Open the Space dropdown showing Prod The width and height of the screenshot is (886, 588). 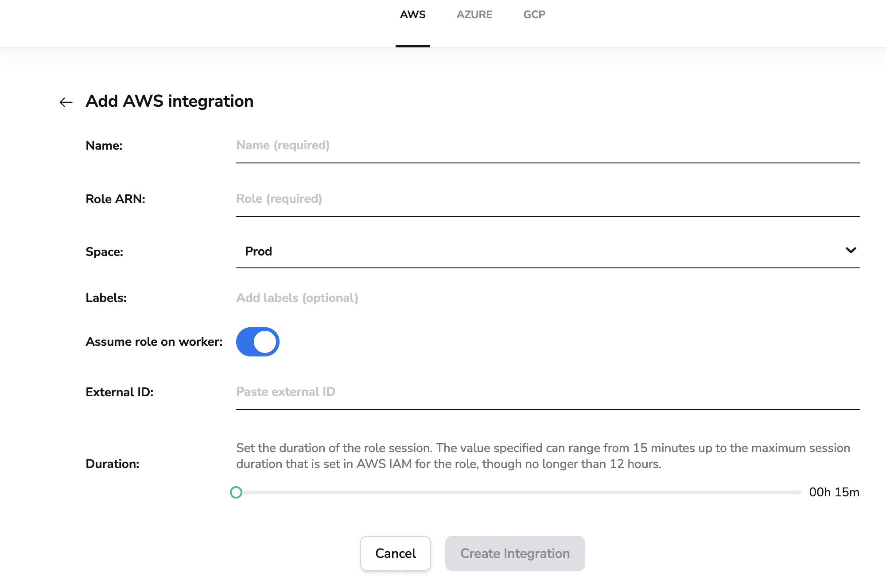[x=548, y=251]
